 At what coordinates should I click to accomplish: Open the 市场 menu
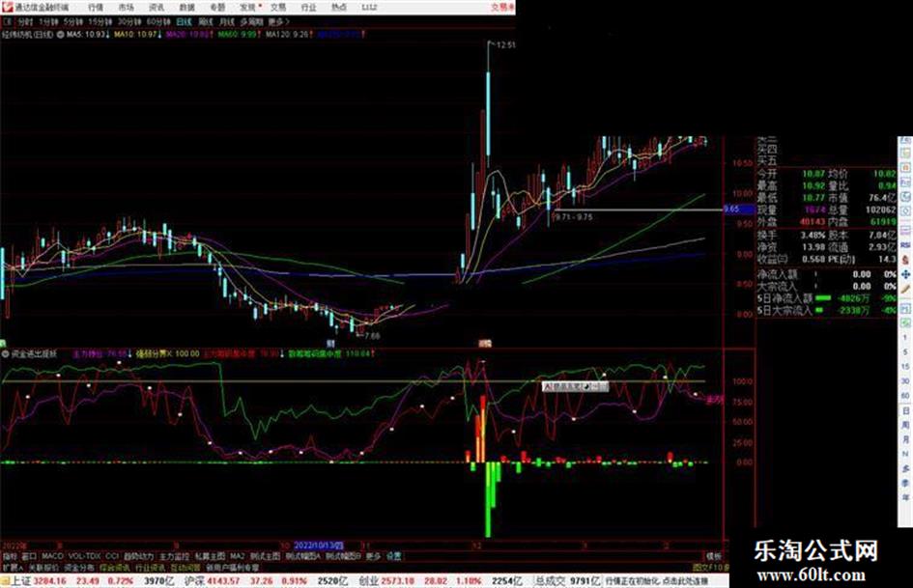[126, 8]
